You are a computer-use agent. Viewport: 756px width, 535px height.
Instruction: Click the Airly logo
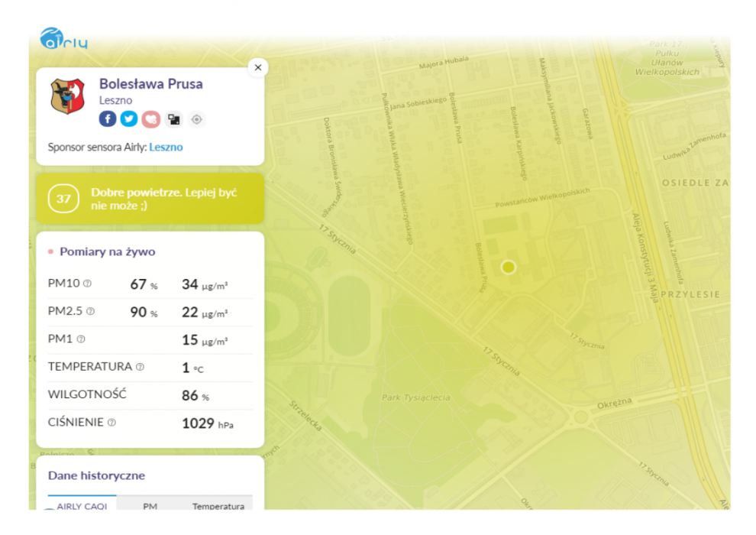(x=63, y=38)
